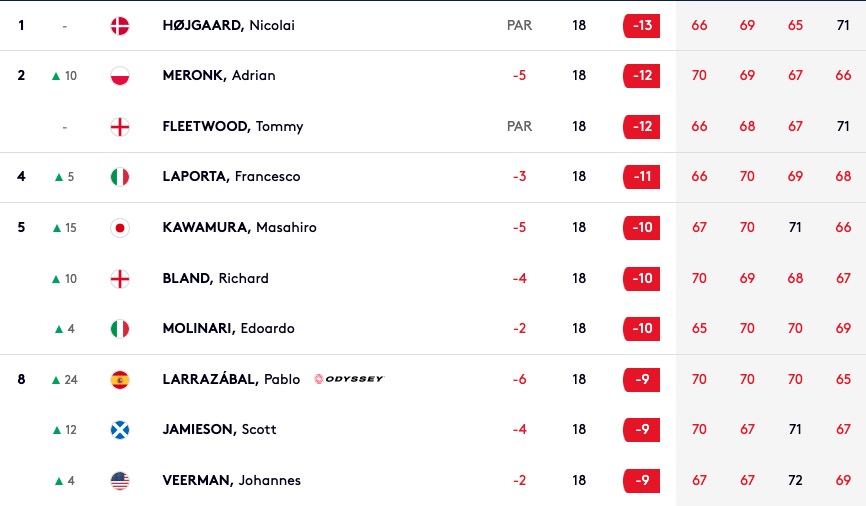This screenshot has width=866, height=506.
Task: Click Laporta's red -11 total score badge
Action: [x=642, y=177]
